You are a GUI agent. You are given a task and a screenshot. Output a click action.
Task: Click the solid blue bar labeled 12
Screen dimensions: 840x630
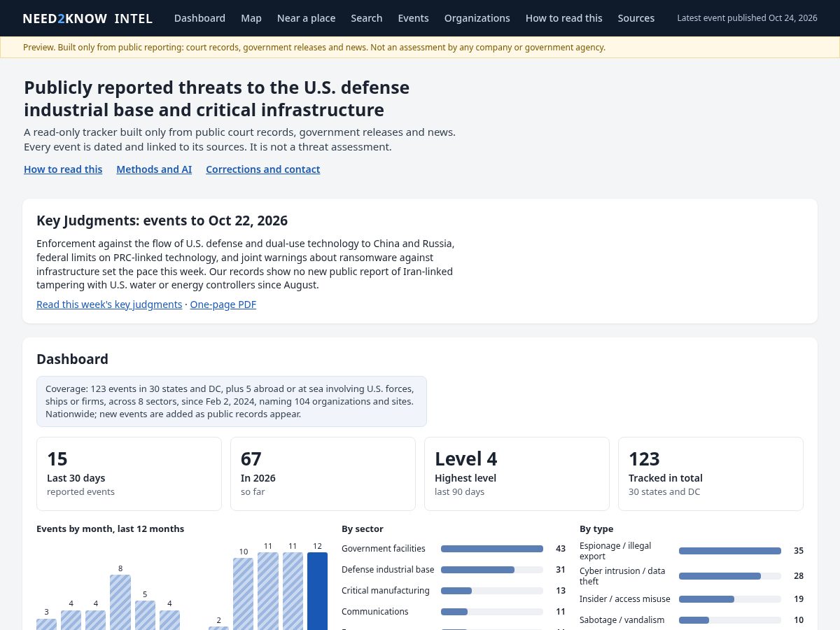(x=317, y=591)
